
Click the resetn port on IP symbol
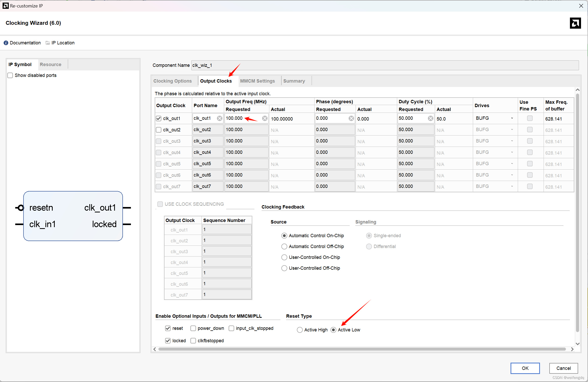(x=41, y=208)
